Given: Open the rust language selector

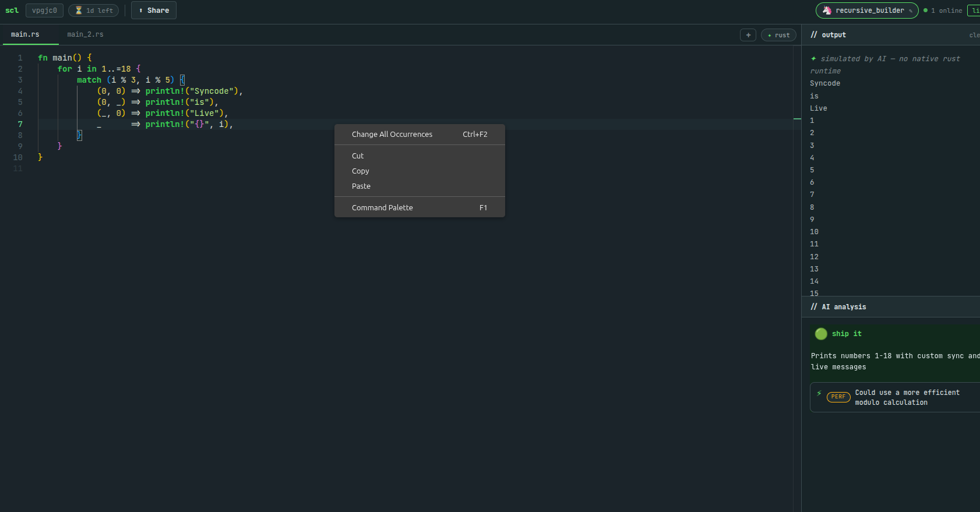Looking at the screenshot, I should coord(778,35).
